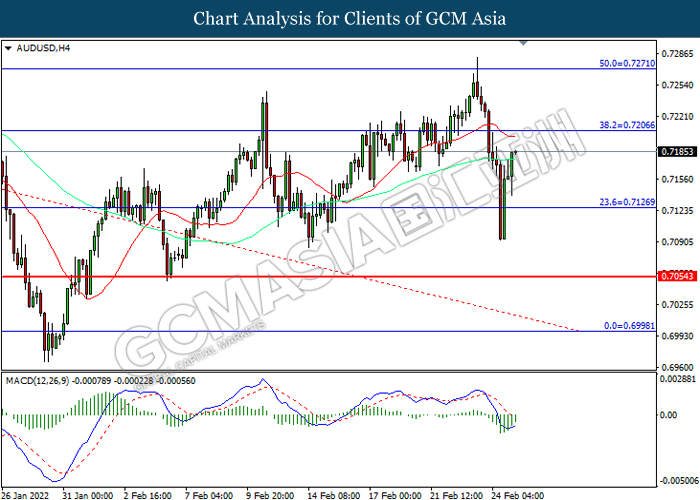Select the 38.2=0.72066 Fibonacci label
The height and width of the screenshot is (500, 700).
(x=627, y=125)
